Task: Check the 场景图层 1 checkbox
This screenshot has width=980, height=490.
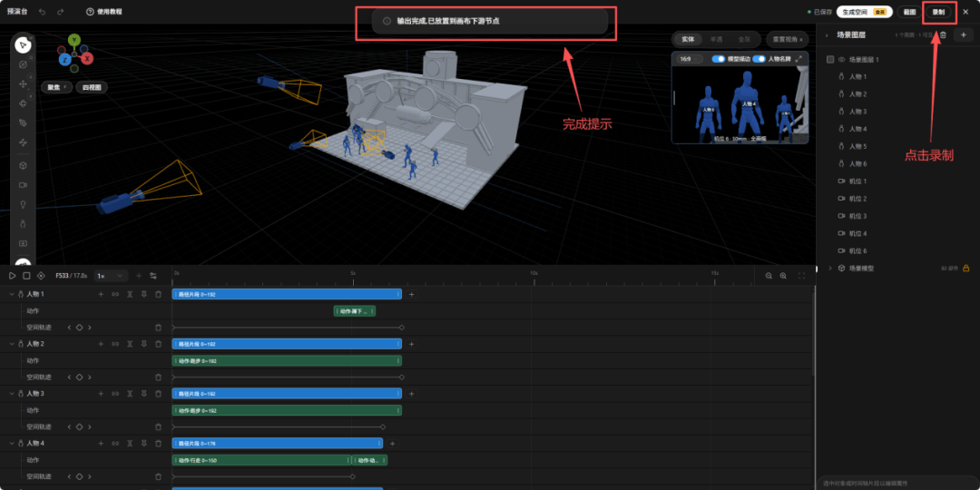Action: [x=830, y=59]
